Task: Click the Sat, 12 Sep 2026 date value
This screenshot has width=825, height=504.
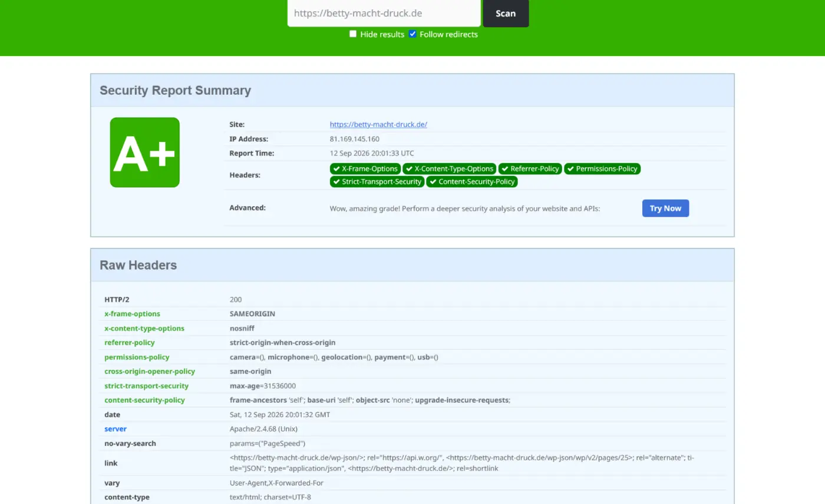Action: click(280, 415)
